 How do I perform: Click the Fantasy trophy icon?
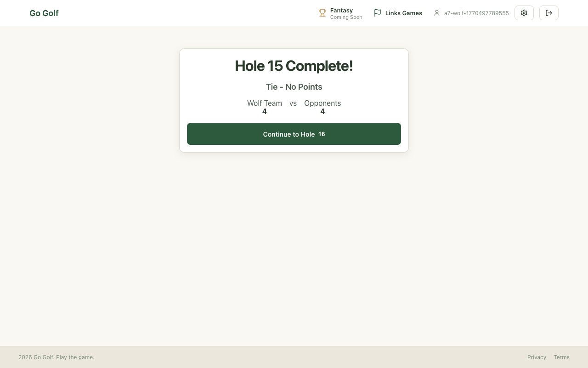(322, 13)
